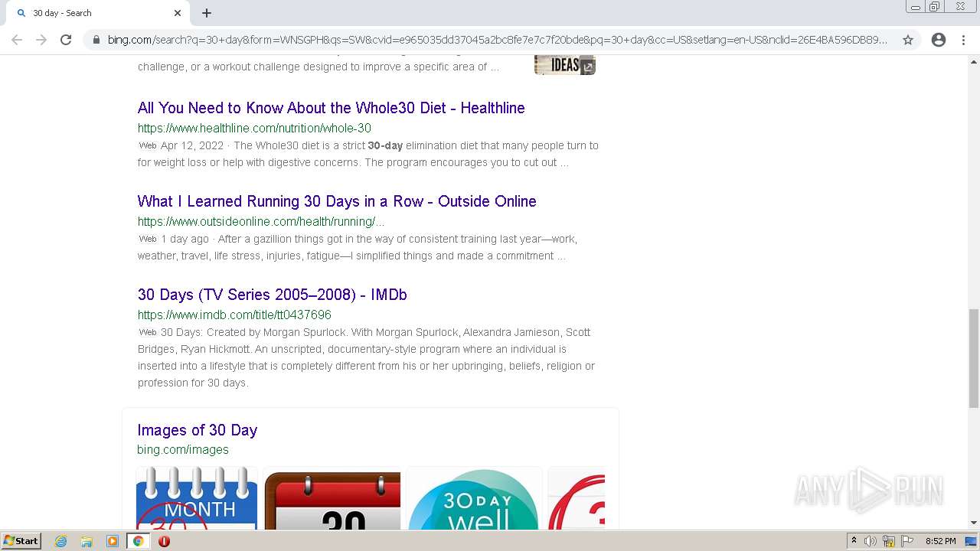Screen dimensions: 980x551
Task: Open Chrome's three-dot menu
Action: pos(963,40)
